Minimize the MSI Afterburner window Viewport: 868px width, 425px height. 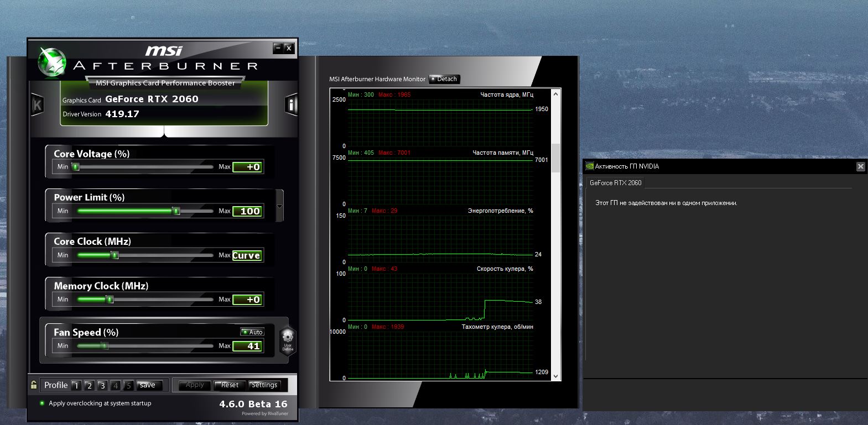(278, 48)
